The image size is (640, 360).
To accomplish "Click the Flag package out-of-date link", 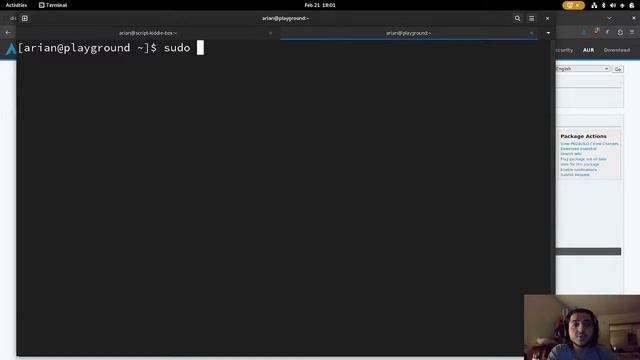I will (583, 159).
